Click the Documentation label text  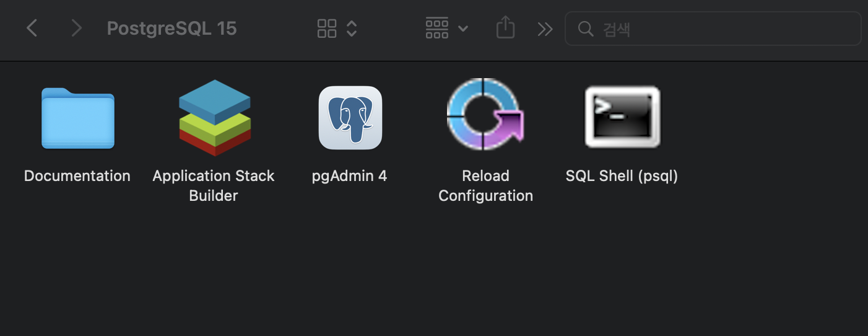[x=77, y=176]
